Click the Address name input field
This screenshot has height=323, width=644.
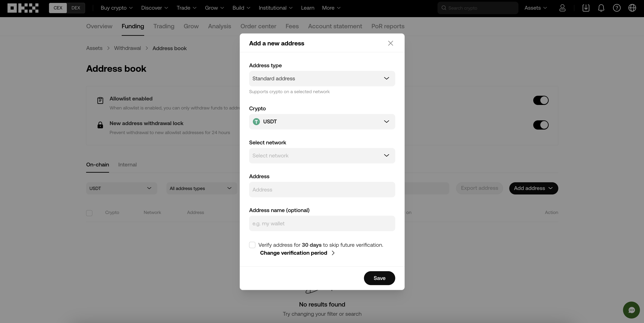[x=322, y=223]
